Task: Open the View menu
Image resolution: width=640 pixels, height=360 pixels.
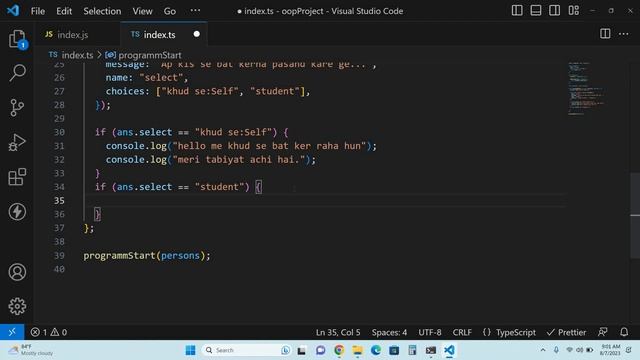Action: point(142,11)
